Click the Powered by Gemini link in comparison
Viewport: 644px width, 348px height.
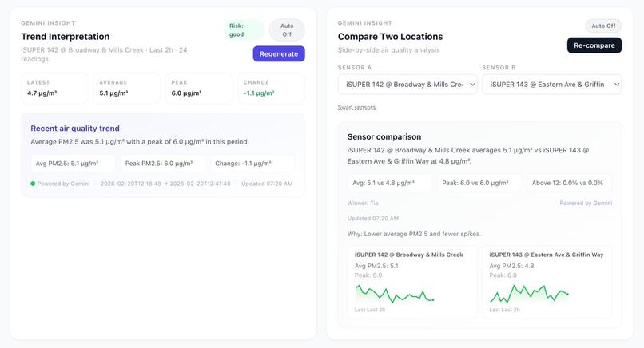(x=586, y=204)
